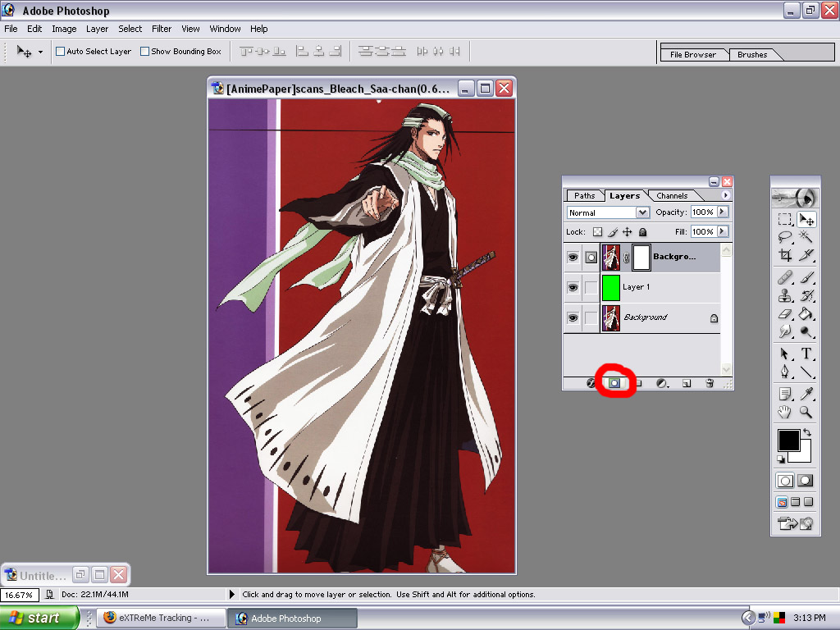Select the Smudge tool

(x=785, y=331)
